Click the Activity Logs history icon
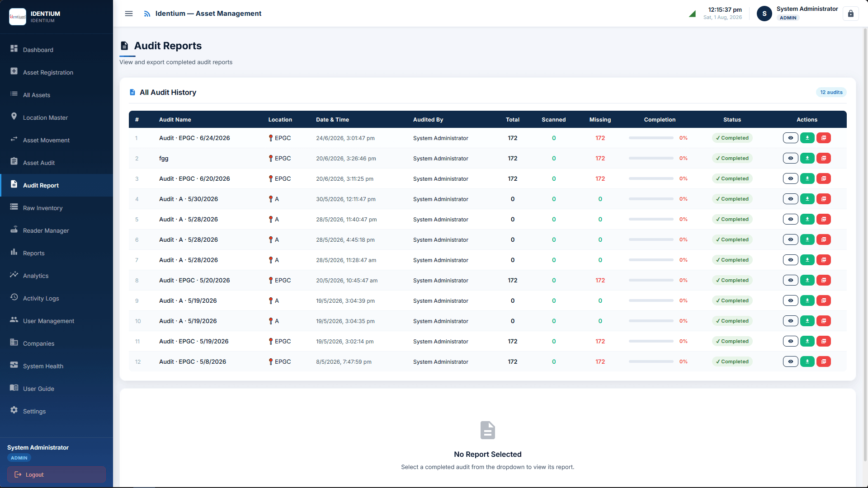The image size is (868, 488). click(x=14, y=297)
